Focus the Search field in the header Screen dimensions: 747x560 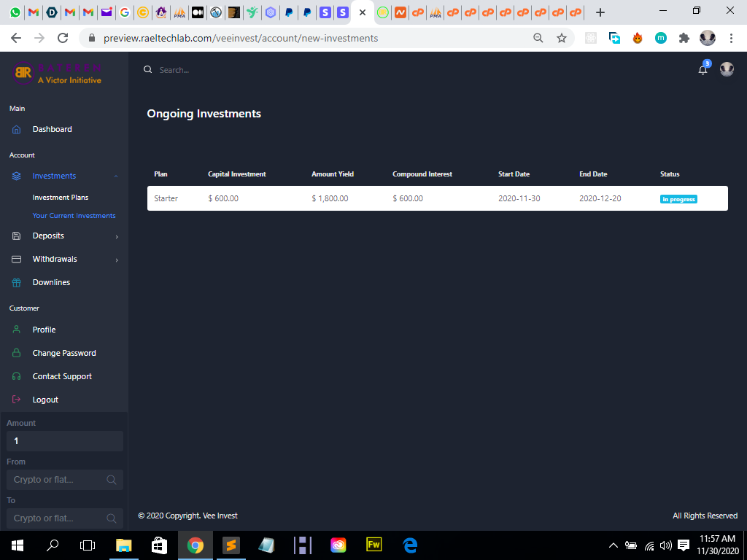174,70
